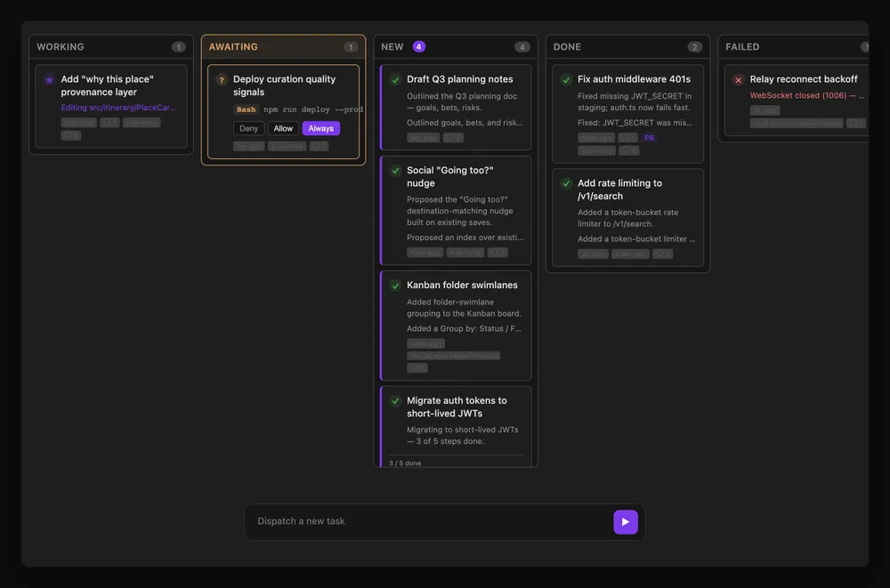The width and height of the screenshot is (890, 588).
Task: Click "Added a Group by: Status / F..." line
Action: (464, 328)
